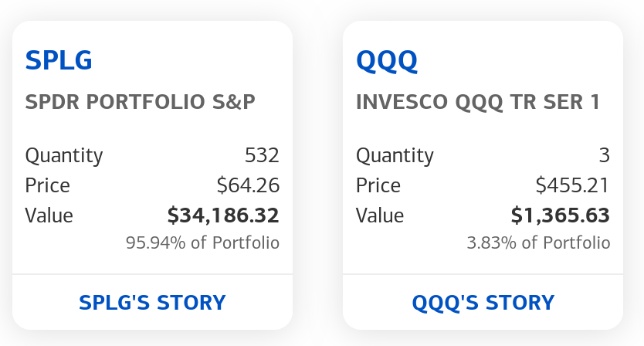
Task: Select the QQQ value $1,365.63
Action: (x=560, y=215)
